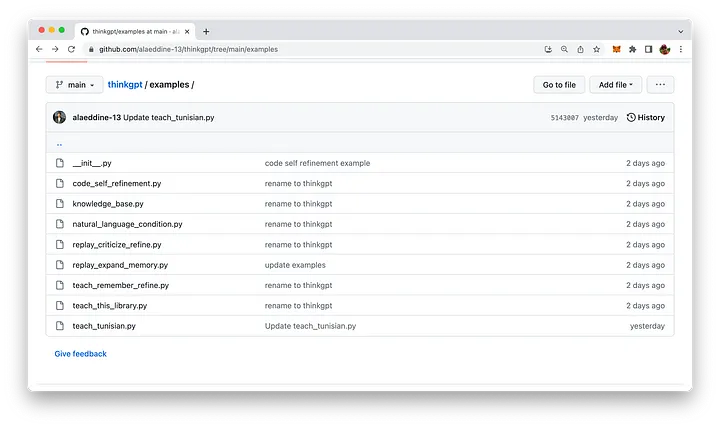This screenshot has height=428, width=720.
Task: Open the History clock link
Action: pos(645,118)
